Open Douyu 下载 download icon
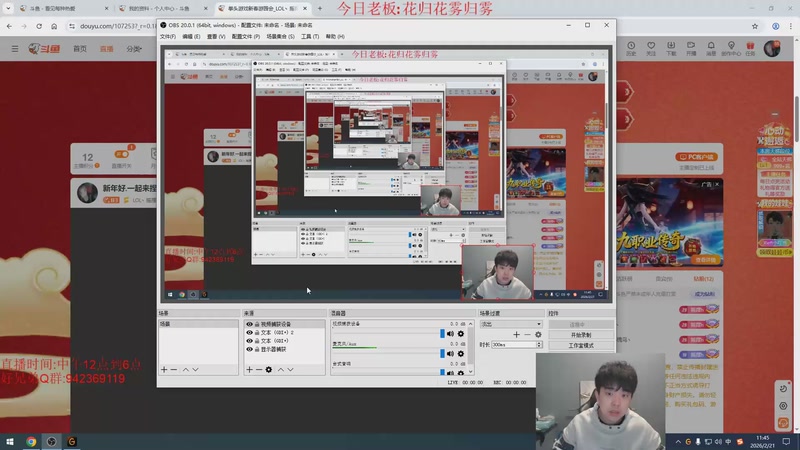This screenshot has height=450, width=800. point(671,48)
